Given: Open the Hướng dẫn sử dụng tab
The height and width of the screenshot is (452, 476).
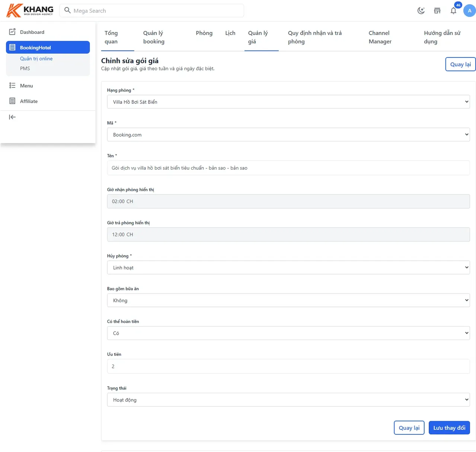Looking at the screenshot, I should [x=447, y=37].
